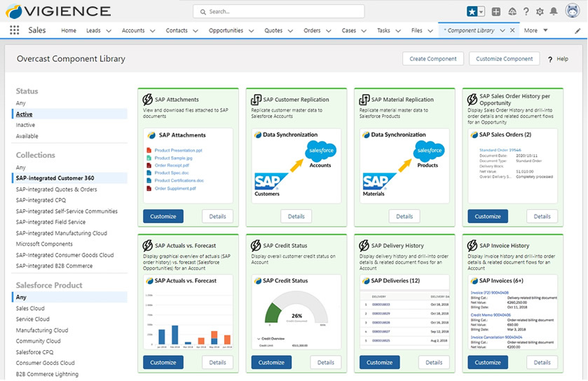Select the Available status filter
The height and width of the screenshot is (381, 588).
click(27, 136)
